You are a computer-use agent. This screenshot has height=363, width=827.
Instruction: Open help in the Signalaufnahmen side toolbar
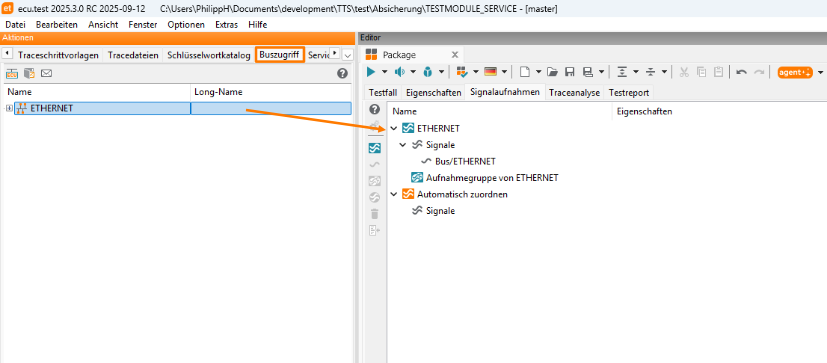[x=374, y=110]
